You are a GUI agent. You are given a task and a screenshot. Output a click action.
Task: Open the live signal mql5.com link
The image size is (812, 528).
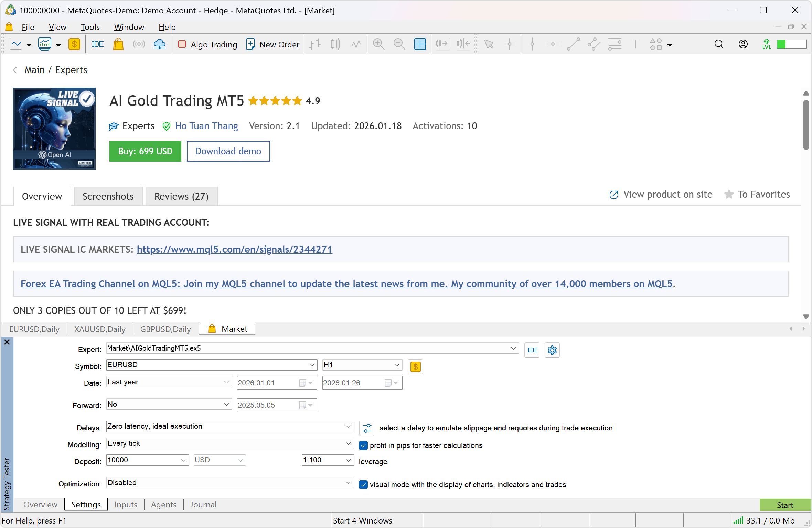(x=234, y=249)
